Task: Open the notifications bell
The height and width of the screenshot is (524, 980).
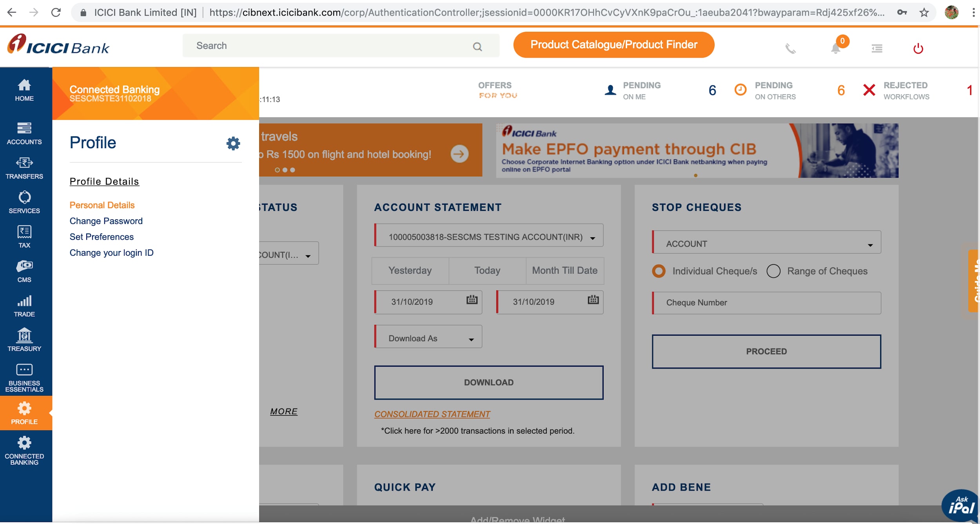Action: tap(836, 48)
